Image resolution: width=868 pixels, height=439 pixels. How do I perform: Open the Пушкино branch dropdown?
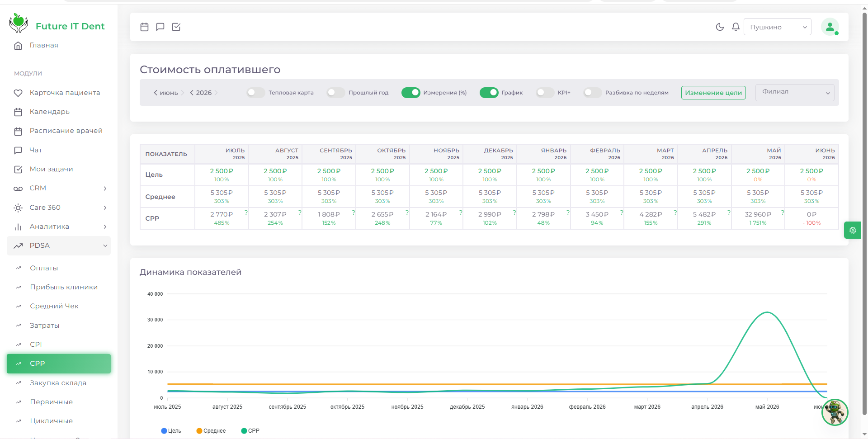pyautogui.click(x=778, y=27)
